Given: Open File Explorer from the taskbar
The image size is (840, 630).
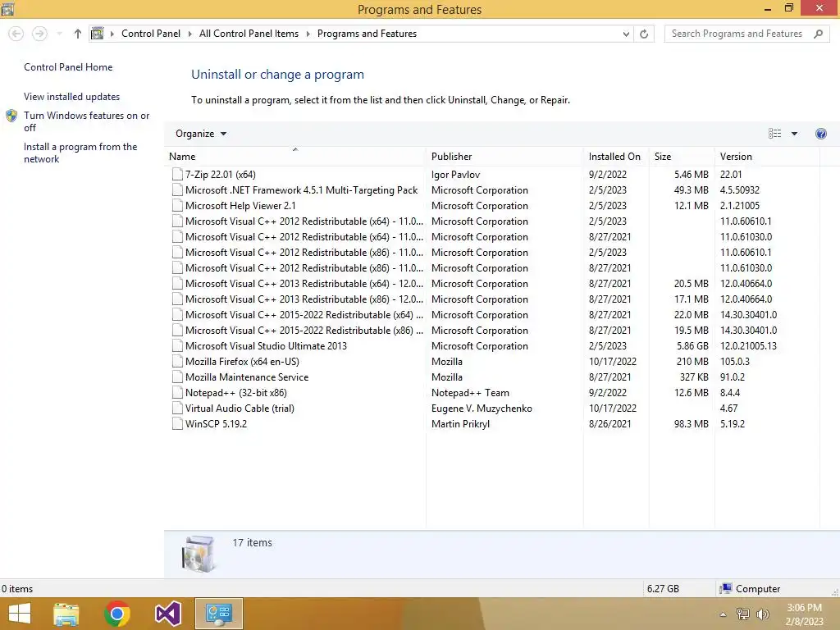Looking at the screenshot, I should 66,614.
